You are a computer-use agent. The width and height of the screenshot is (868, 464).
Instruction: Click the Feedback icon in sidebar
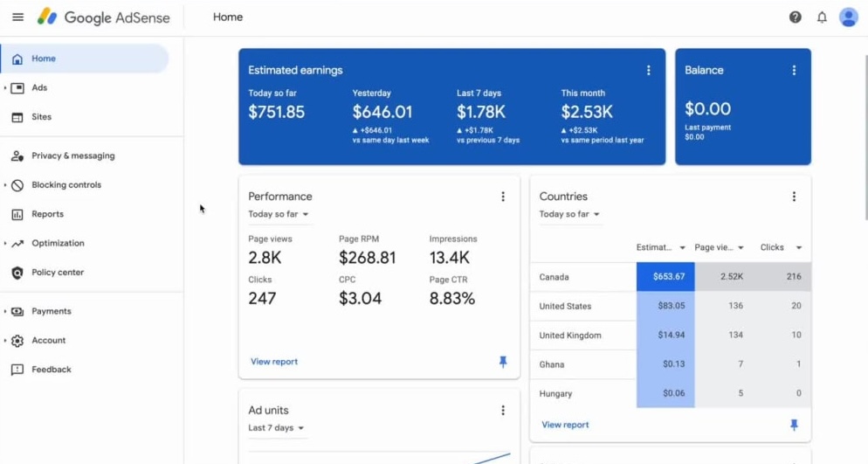(x=17, y=370)
